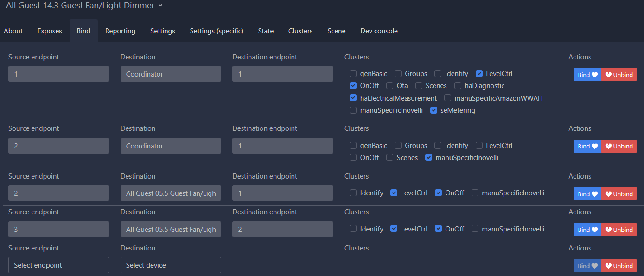This screenshot has width=644, height=276.
Task: Uncheck OnOff in source endpoint 1 row
Action: [x=353, y=86]
